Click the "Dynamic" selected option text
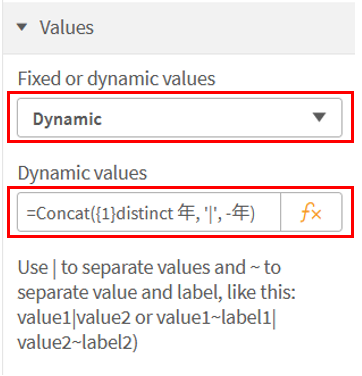This screenshot has height=376, width=362. (67, 119)
